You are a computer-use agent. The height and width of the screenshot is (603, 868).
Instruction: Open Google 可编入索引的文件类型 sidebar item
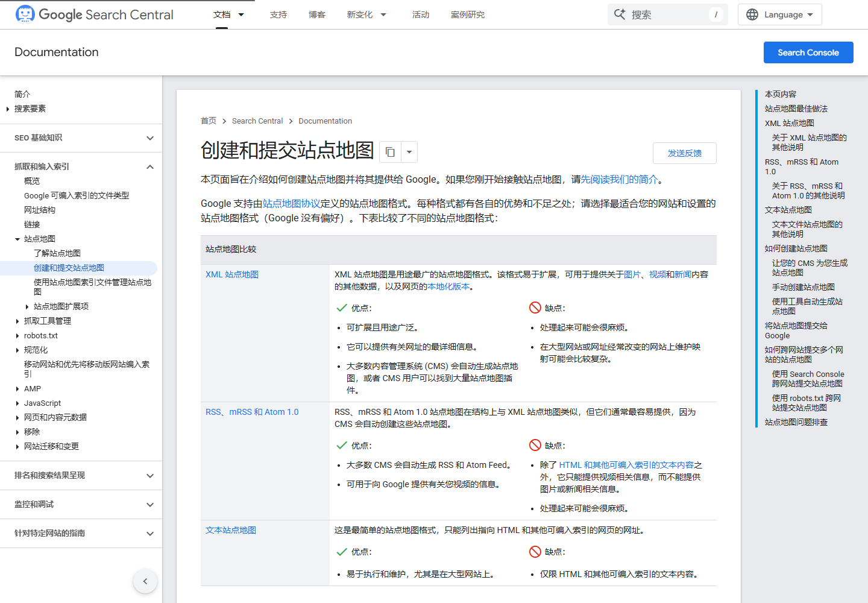pos(77,195)
